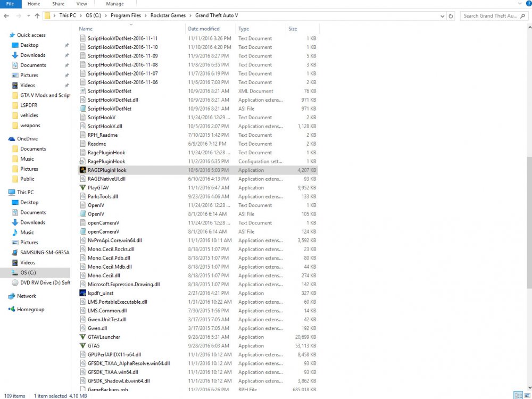Refresh the Grand Theft Auto V folder

click(451, 15)
